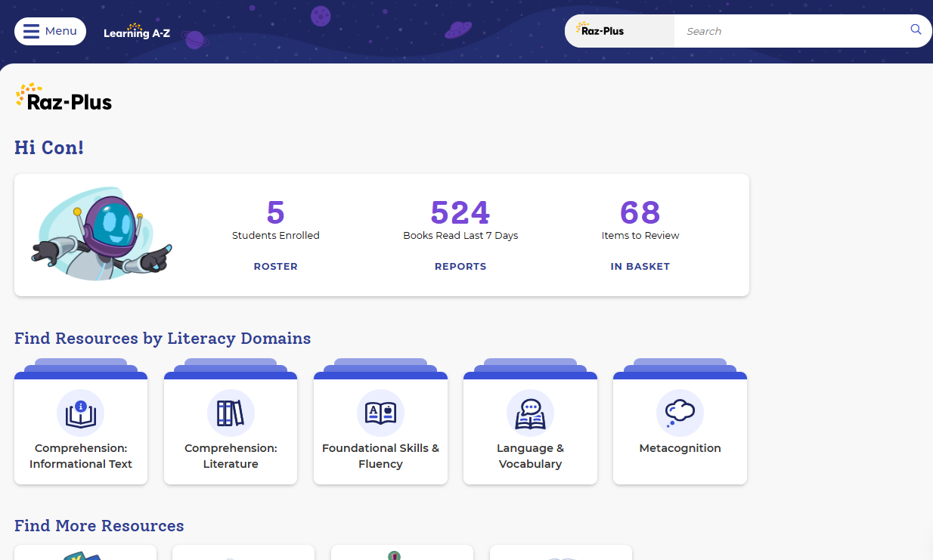Type in the Search input field

(x=786, y=31)
